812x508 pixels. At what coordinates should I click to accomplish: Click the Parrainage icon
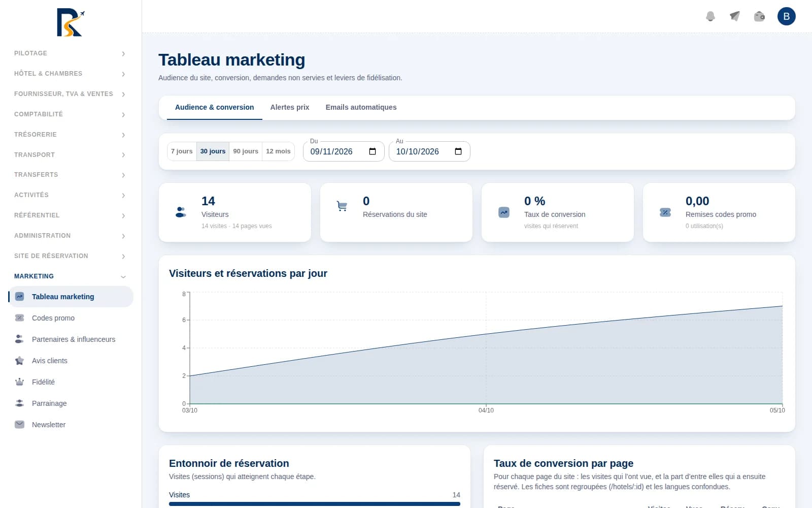[x=20, y=403]
